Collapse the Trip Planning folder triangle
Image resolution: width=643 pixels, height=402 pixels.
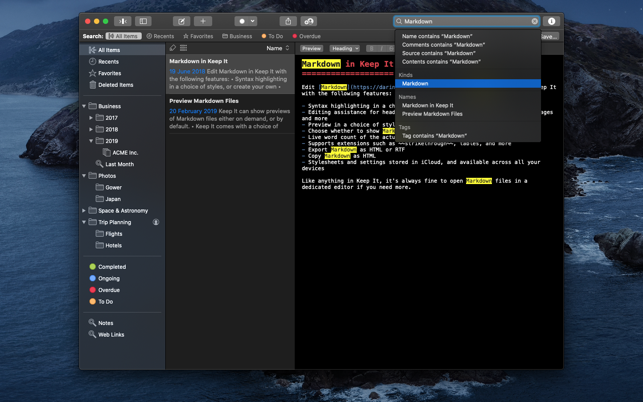tap(84, 222)
